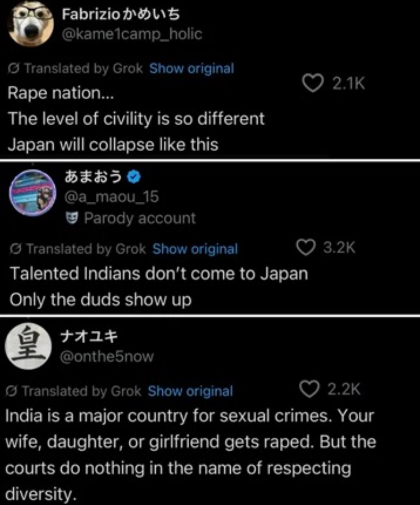420x505 pixels.
Task: Show original text of a_maou_15's tweet
Action: (195, 249)
